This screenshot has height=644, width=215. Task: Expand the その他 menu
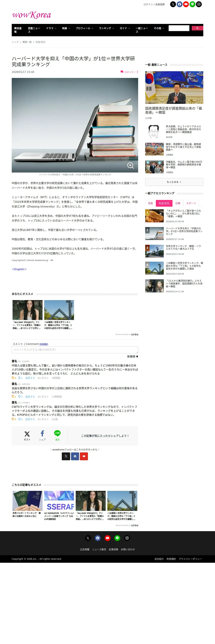coord(159,28)
